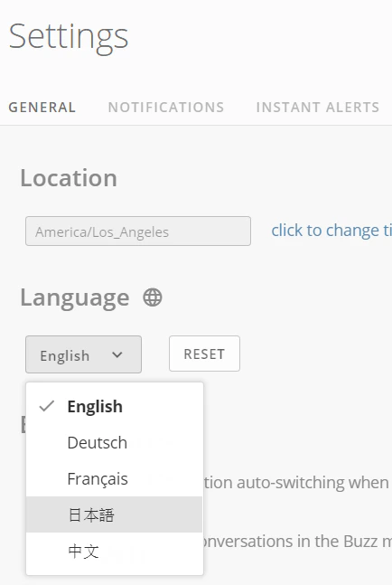This screenshot has height=585, width=392.
Task: Select English from the language list
Action: click(115, 406)
